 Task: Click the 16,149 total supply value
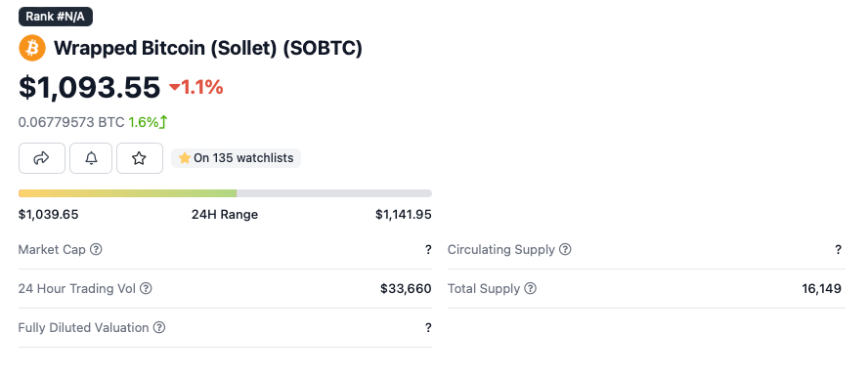tap(821, 288)
